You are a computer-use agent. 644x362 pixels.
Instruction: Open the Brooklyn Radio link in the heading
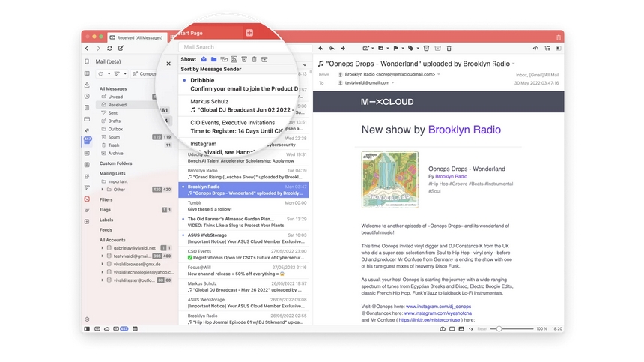coord(464,130)
